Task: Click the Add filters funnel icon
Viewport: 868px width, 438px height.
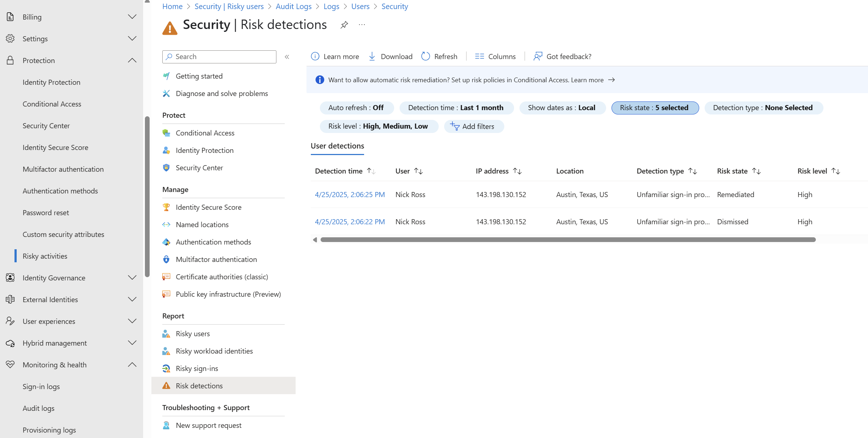Action: 455,126
